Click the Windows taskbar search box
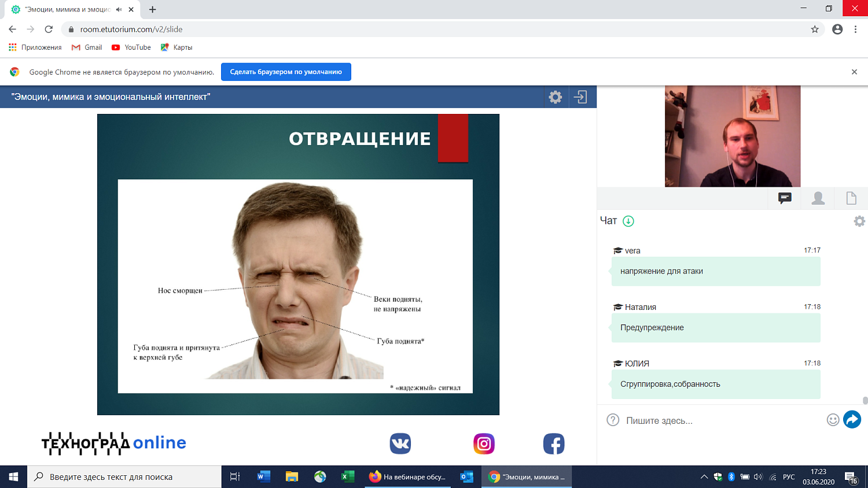This screenshot has width=868, height=488. pos(124,477)
